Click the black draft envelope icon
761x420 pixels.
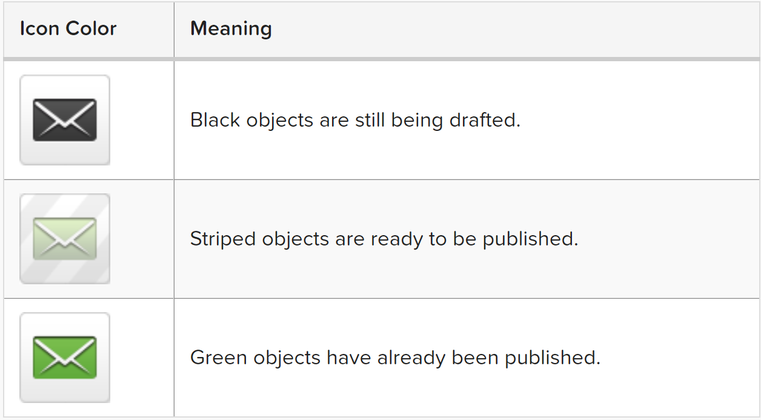tap(65, 120)
